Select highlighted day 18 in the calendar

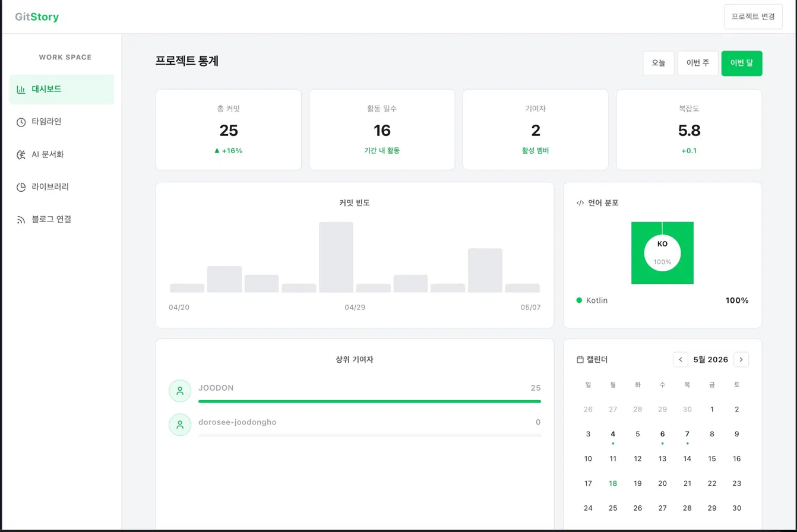pyautogui.click(x=613, y=483)
